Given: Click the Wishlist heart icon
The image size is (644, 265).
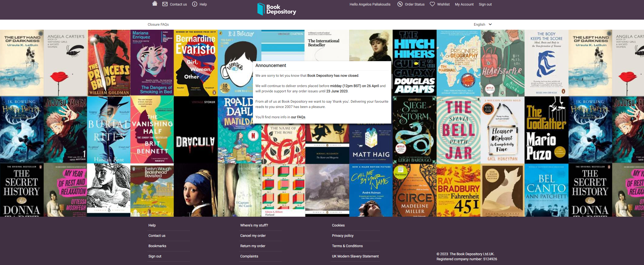Looking at the screenshot, I should tap(432, 4).
